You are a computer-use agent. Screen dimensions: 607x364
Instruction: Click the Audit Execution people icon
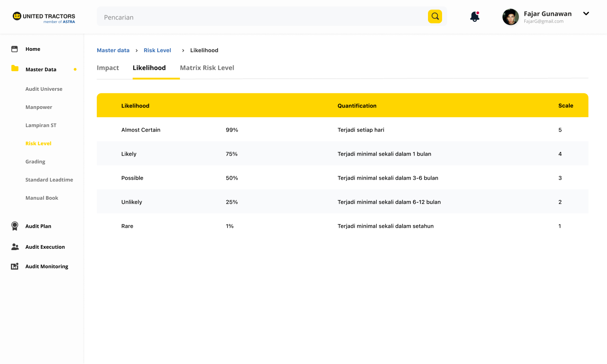15,247
